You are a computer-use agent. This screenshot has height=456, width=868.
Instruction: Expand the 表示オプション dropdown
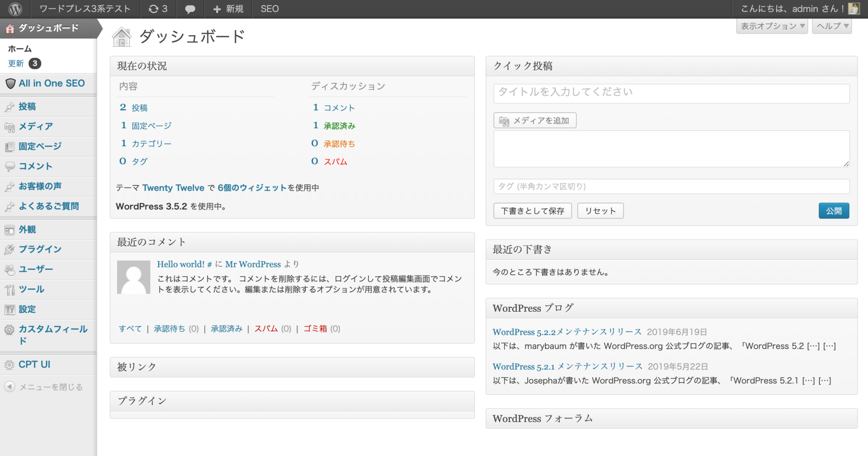click(772, 26)
